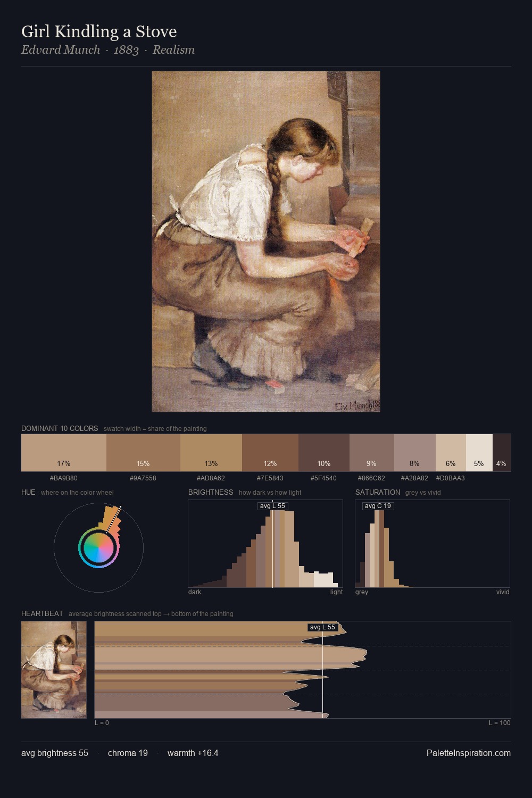Click the 'avg L 55' brightness label
This screenshot has width=532, height=798.
point(272,506)
